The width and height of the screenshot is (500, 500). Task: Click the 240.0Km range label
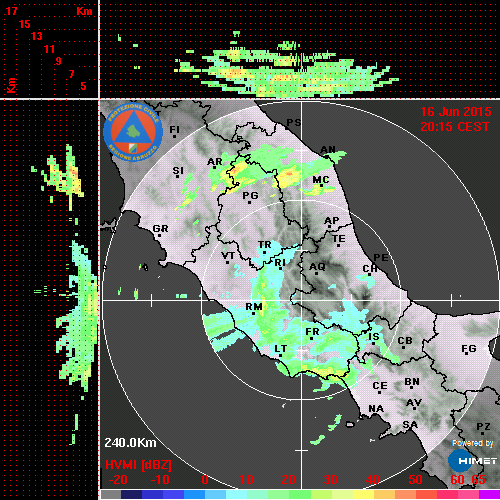[x=130, y=443]
